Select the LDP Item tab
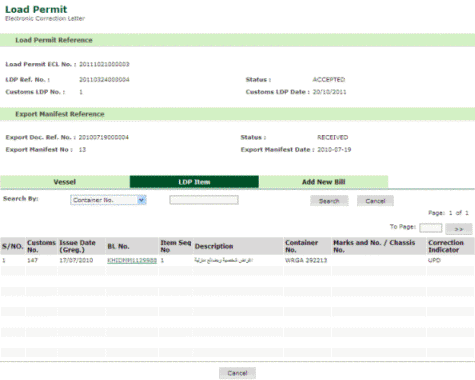Image resolution: width=475 pixels, height=380 pixels. (194, 182)
